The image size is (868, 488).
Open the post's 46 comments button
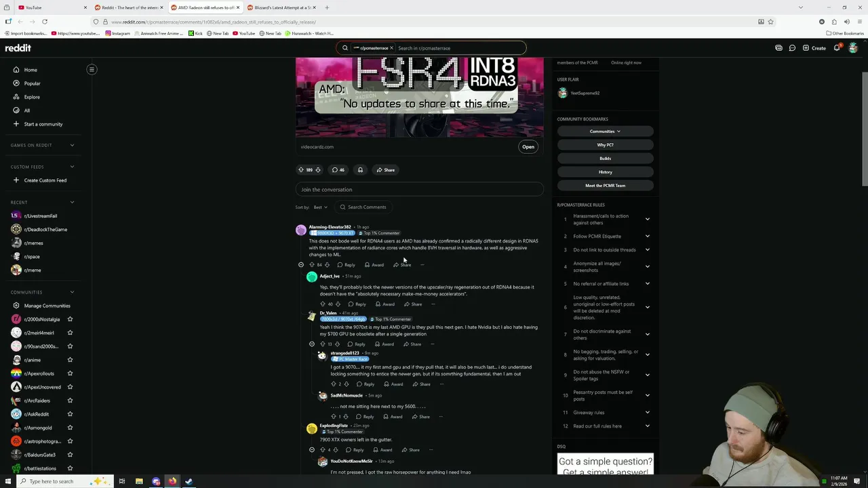point(338,170)
